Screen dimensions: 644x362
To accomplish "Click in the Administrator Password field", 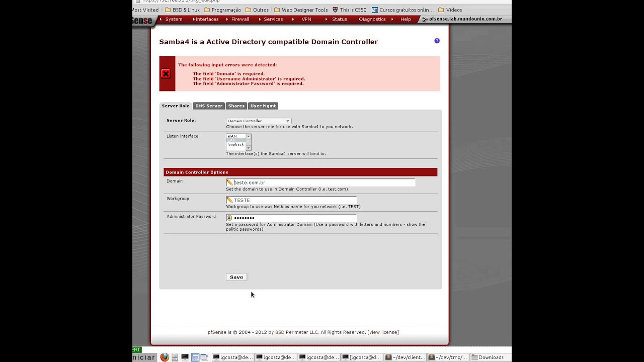I will pyautogui.click(x=291, y=218).
